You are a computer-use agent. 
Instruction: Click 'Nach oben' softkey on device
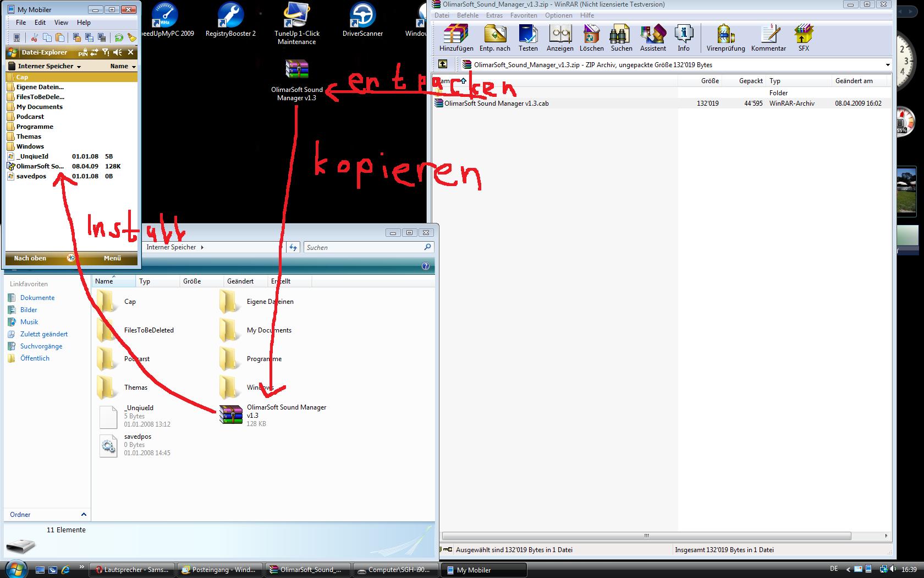pyautogui.click(x=30, y=258)
